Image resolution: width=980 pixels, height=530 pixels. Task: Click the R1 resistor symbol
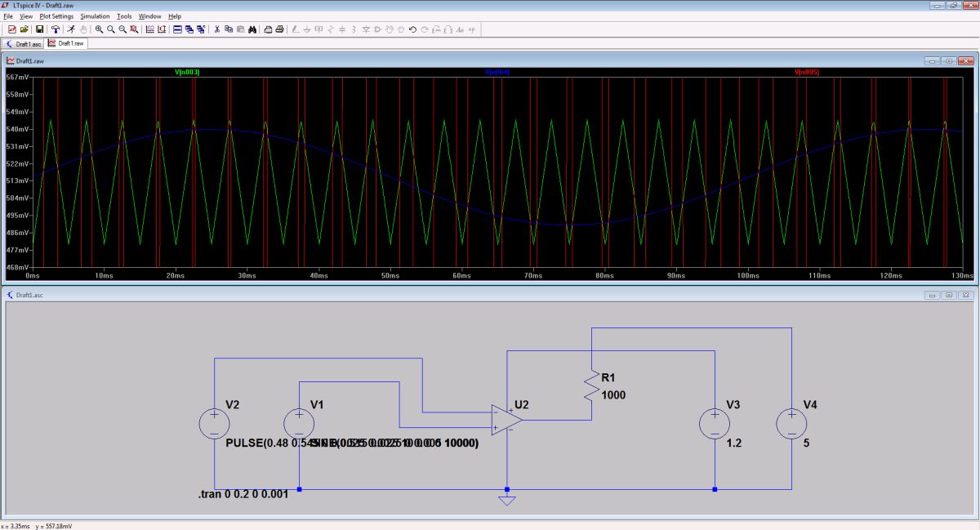coord(590,384)
